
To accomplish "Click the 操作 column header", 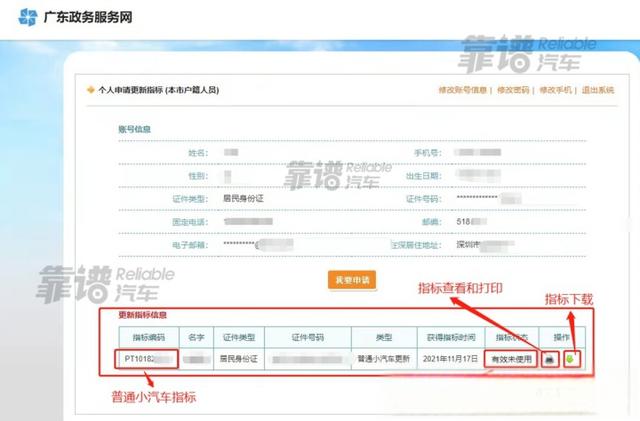I will (562, 337).
